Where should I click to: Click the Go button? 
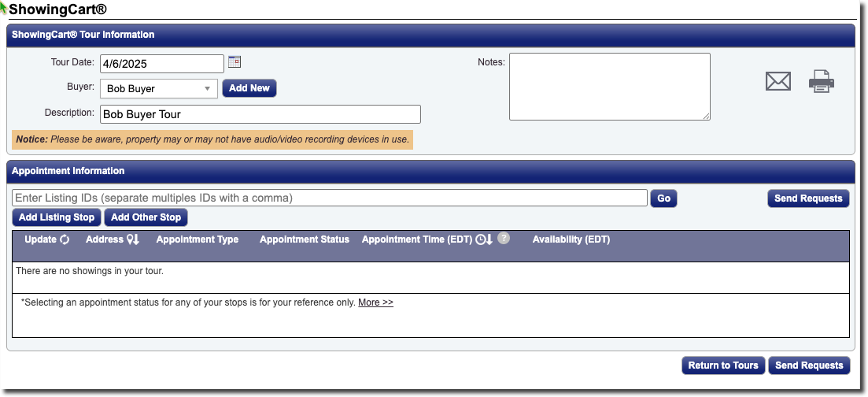[x=663, y=198]
